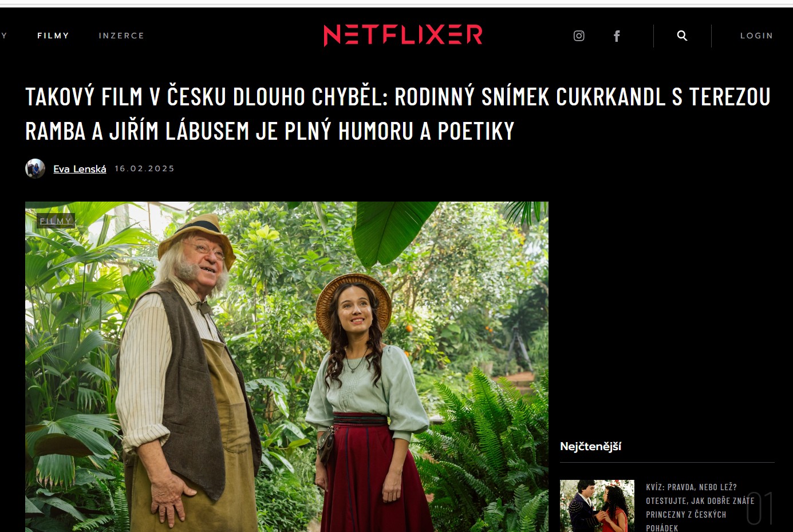Open the princess quiz thumbnail
This screenshot has height=532, width=793.
(597, 506)
